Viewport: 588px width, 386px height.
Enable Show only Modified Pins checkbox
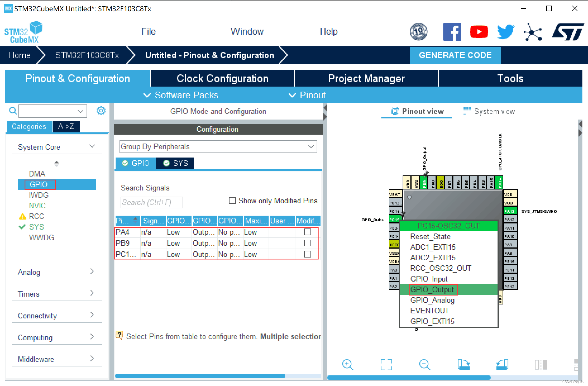(x=232, y=201)
